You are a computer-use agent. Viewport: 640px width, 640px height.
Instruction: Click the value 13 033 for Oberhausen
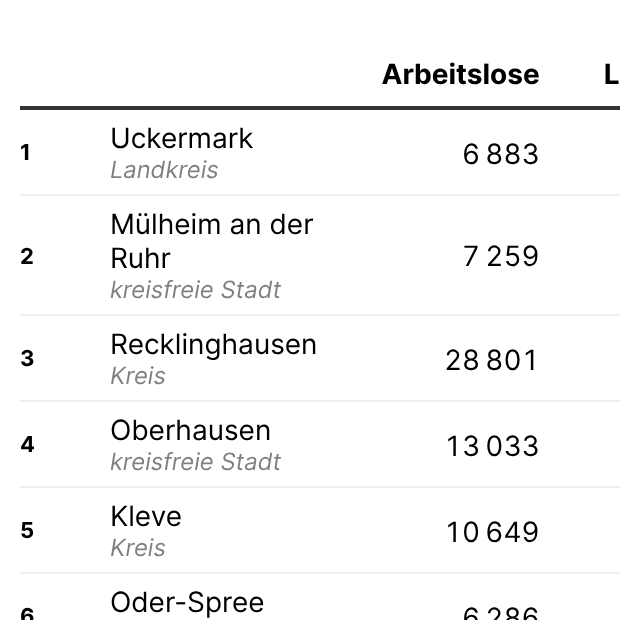[492, 446]
